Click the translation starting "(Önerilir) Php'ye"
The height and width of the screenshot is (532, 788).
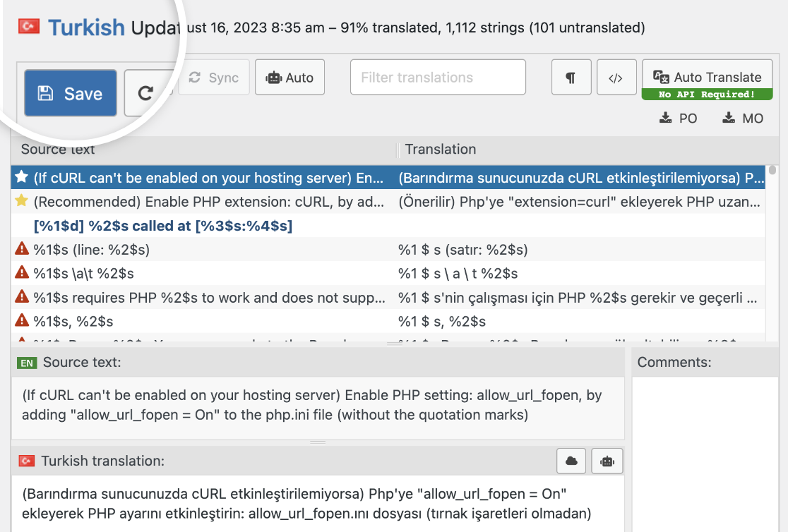tap(579, 202)
